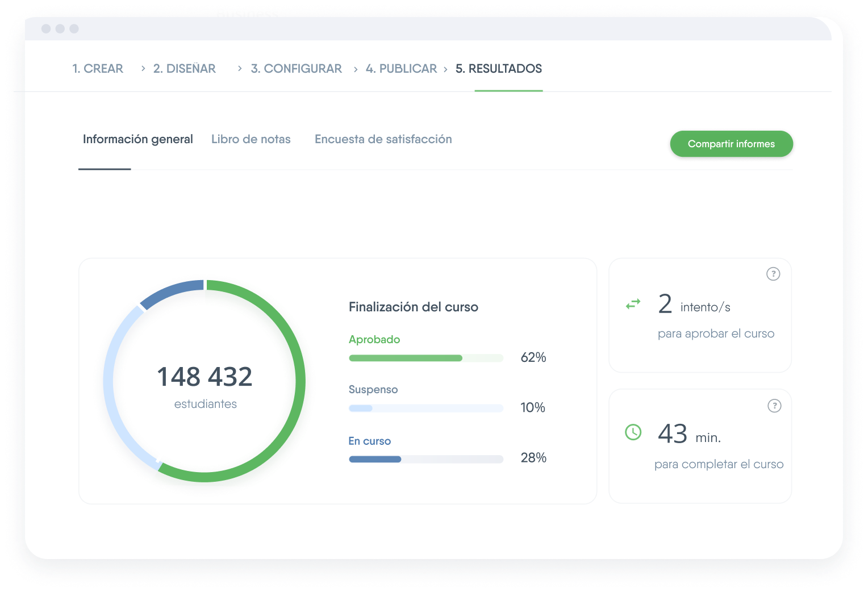Select the 5. RESULTADOS step

click(x=499, y=69)
